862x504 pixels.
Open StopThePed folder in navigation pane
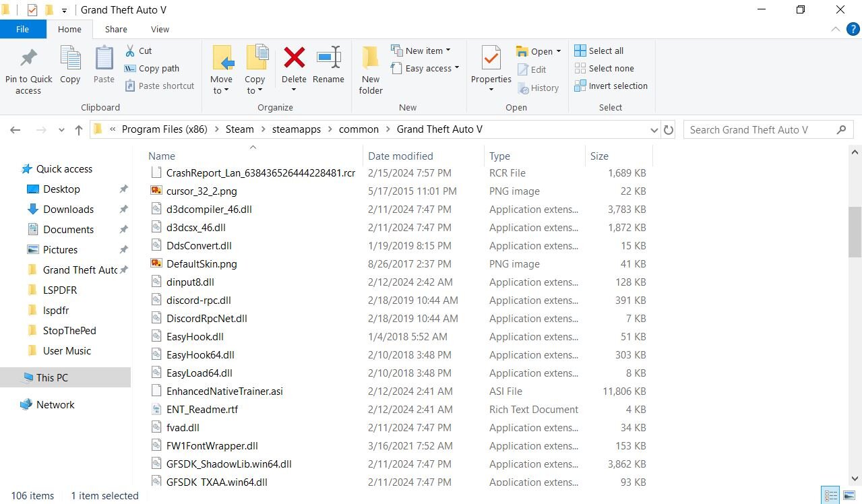[x=69, y=331]
